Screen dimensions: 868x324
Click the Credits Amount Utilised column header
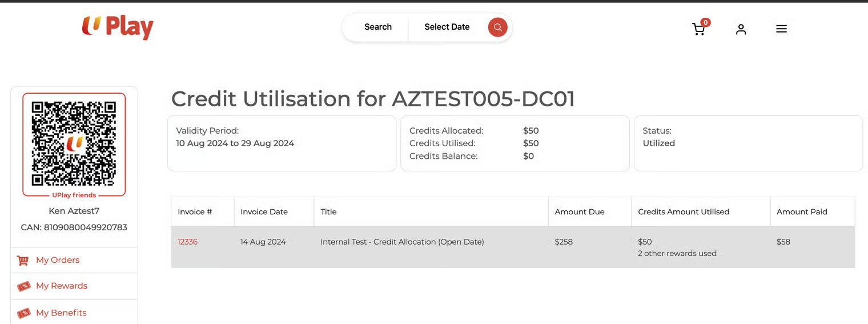(x=684, y=211)
